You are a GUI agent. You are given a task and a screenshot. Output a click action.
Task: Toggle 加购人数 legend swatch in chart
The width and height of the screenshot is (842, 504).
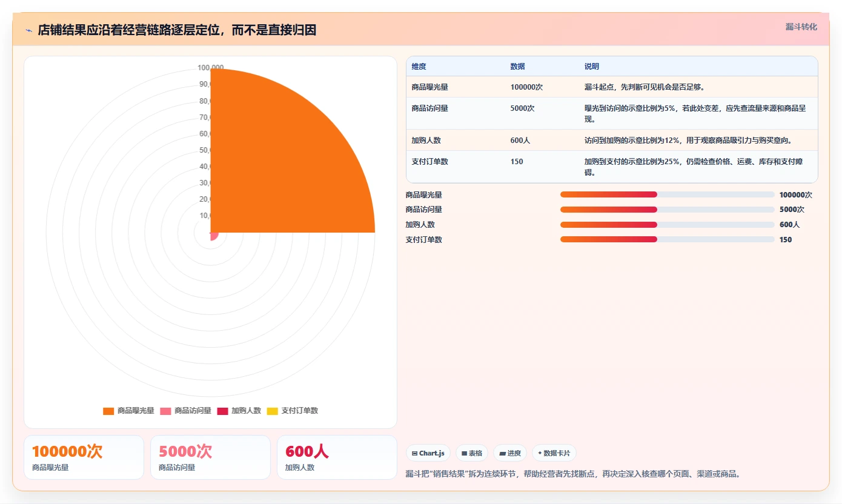tap(222, 411)
